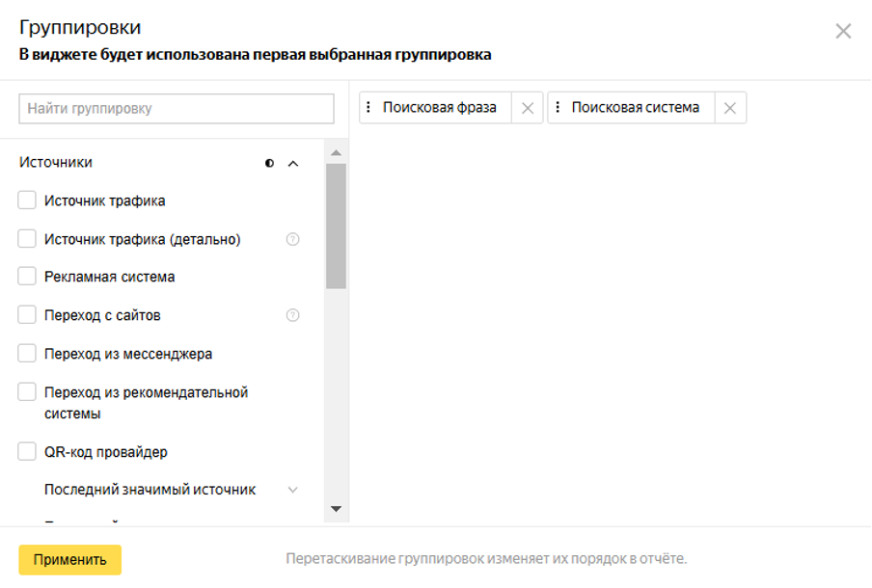The image size is (872, 588).
Task: Remove the Поисковая фраза grouping chip
Action: (528, 108)
